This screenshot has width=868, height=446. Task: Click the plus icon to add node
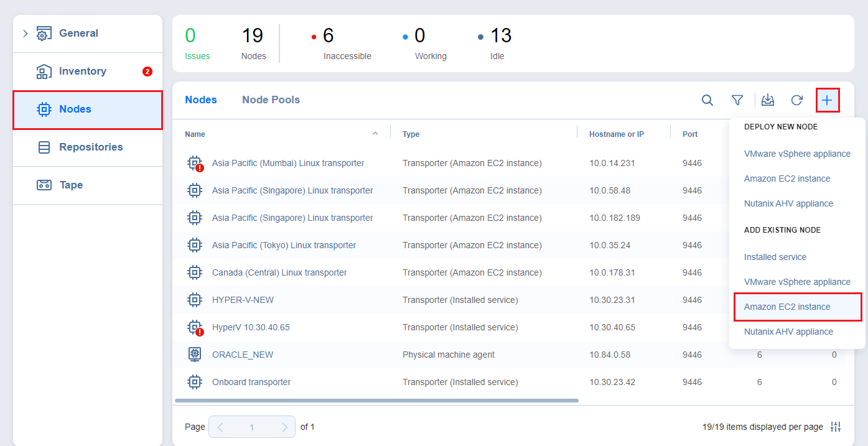827,100
